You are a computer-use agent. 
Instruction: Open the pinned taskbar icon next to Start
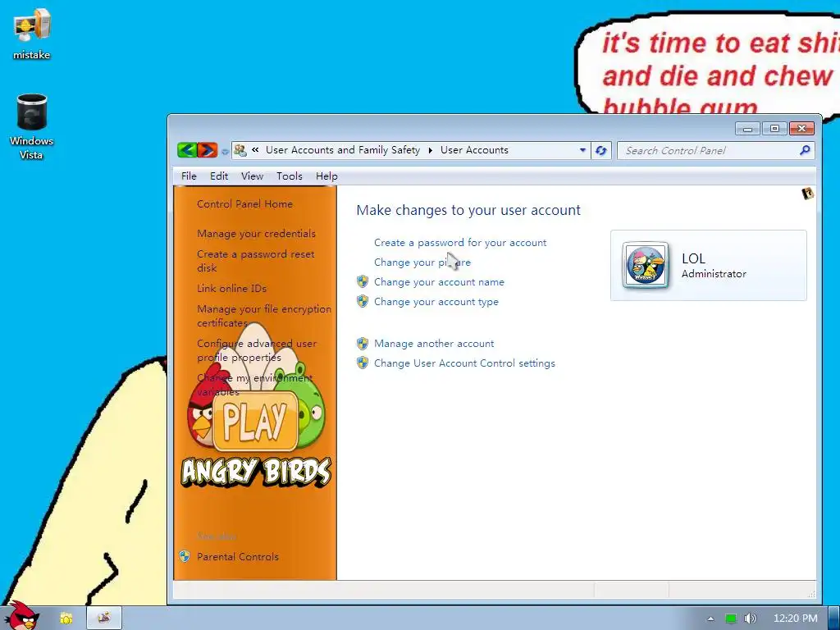pos(66,619)
